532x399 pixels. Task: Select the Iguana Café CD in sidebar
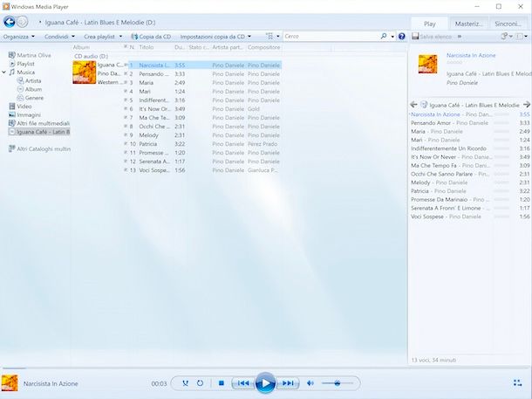point(39,132)
